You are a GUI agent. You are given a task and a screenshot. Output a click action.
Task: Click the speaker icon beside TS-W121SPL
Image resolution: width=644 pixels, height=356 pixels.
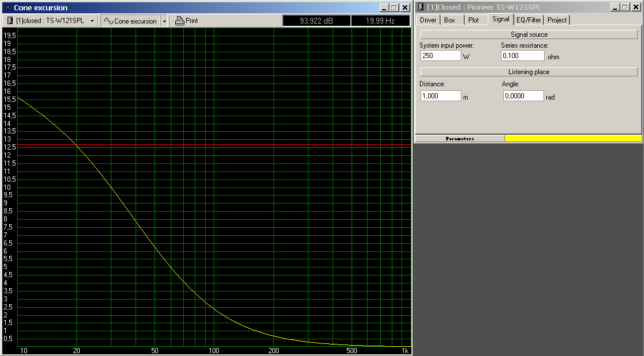click(10, 21)
